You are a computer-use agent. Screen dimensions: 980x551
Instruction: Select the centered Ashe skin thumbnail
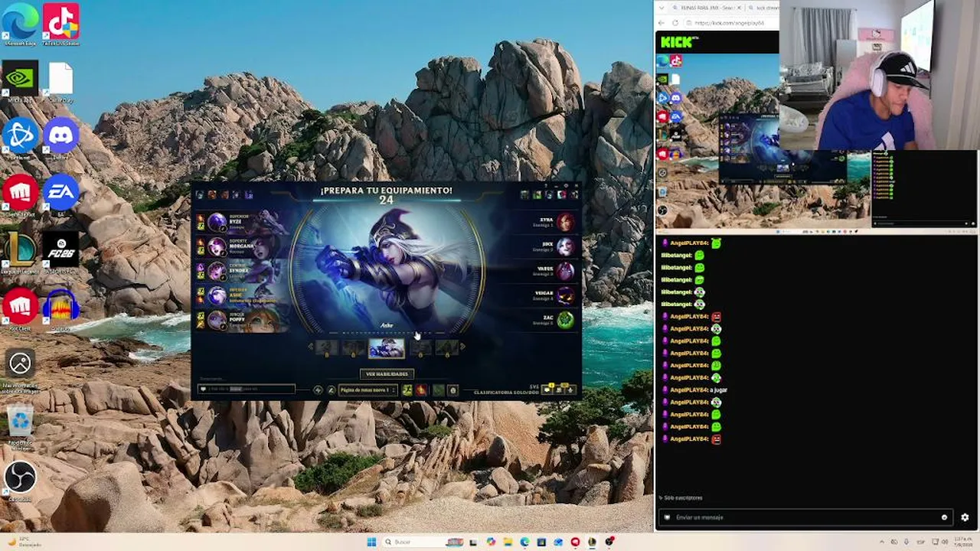[387, 348]
